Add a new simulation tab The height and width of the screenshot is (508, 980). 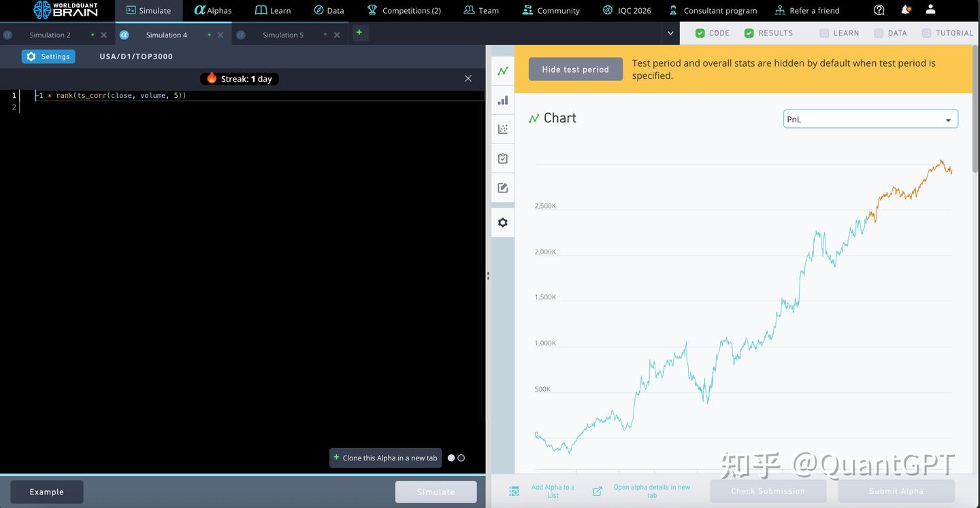(359, 33)
